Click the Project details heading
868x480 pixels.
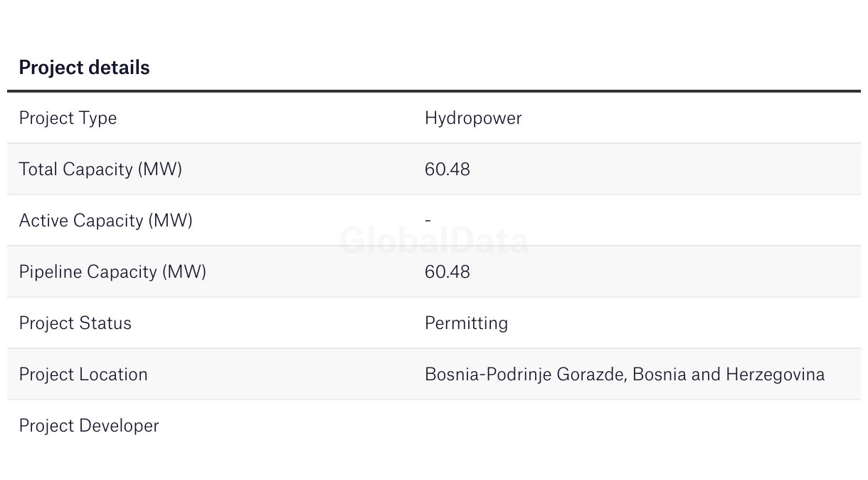tap(84, 68)
